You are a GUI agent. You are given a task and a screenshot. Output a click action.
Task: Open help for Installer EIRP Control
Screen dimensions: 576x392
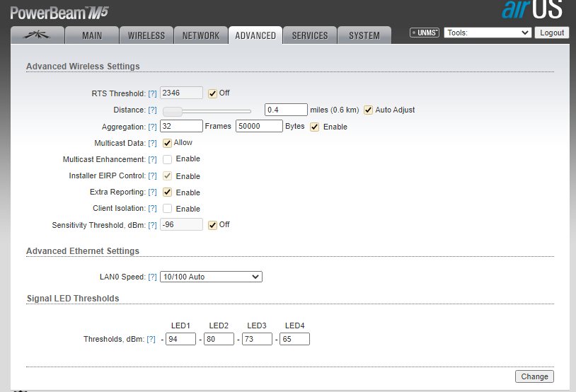point(152,175)
